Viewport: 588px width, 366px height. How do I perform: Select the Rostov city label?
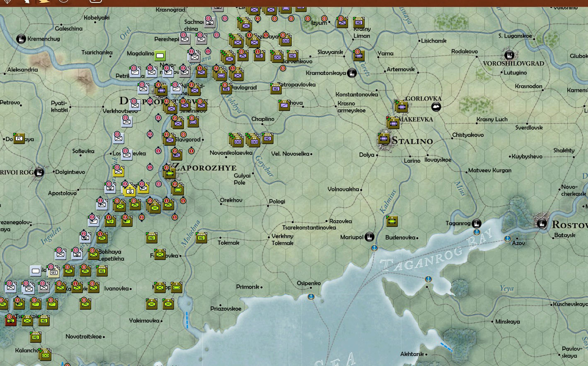point(570,225)
